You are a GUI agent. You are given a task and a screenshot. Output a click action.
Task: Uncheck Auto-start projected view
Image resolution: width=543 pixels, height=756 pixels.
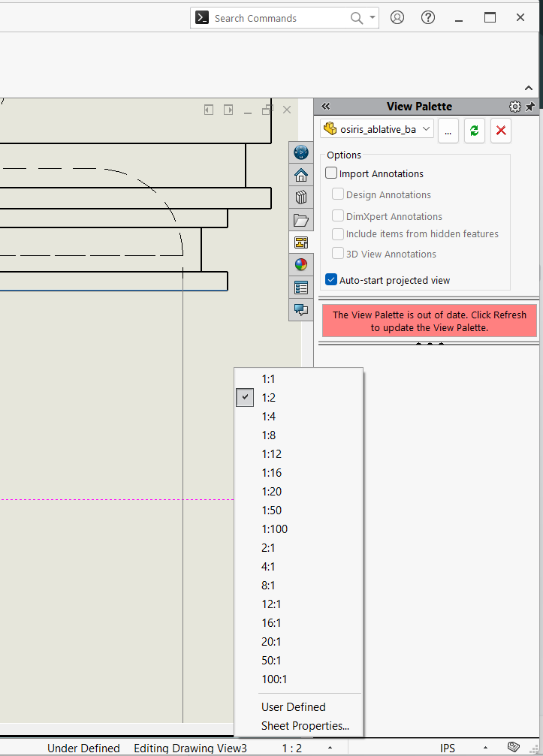331,280
